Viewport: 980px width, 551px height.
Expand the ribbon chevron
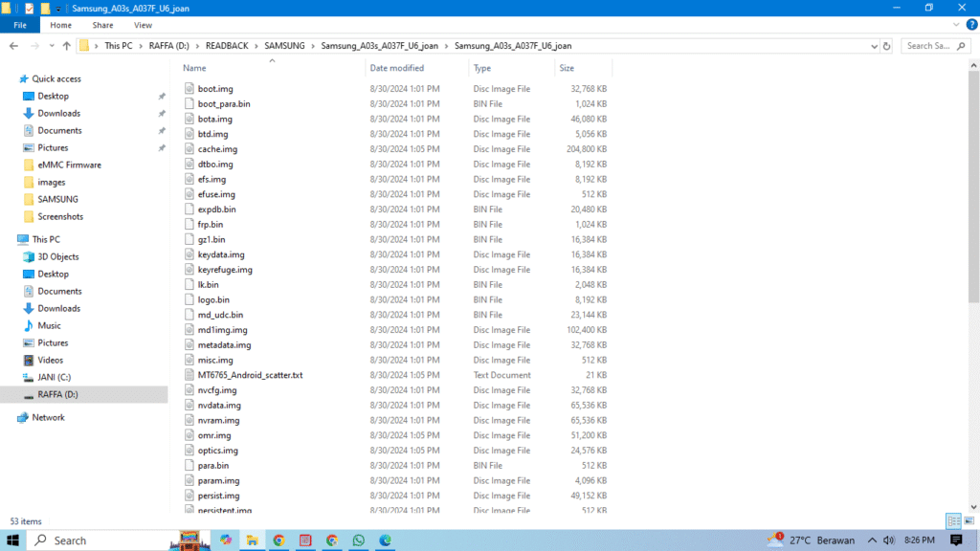[956, 25]
